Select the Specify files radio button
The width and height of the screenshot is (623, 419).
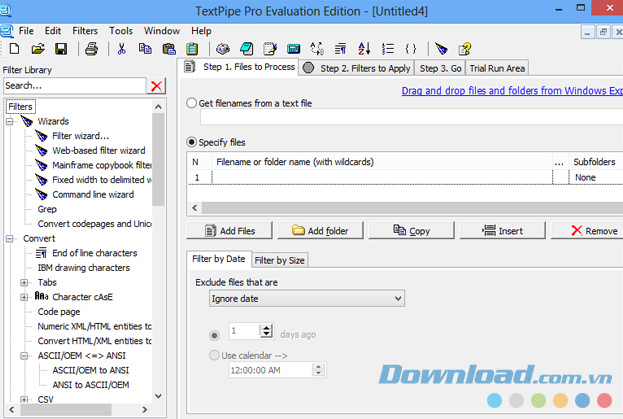point(192,142)
